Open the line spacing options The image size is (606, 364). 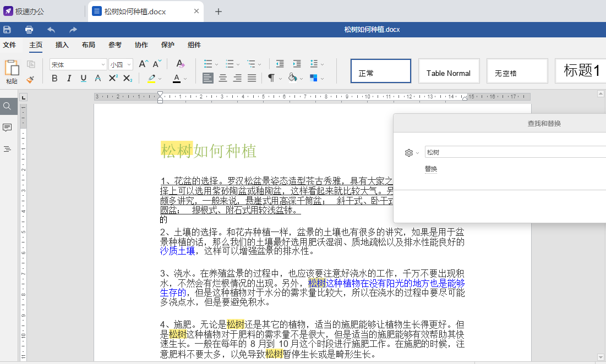pos(316,64)
